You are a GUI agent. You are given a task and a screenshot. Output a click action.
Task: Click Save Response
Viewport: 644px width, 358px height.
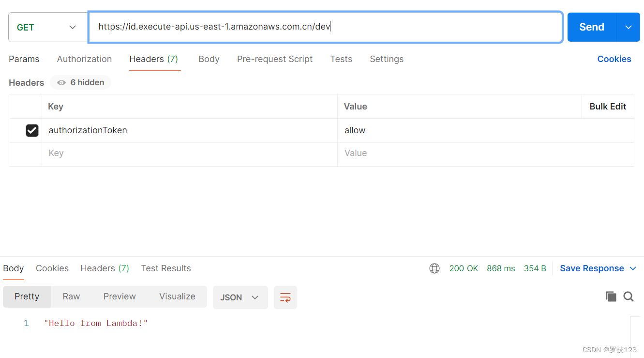tap(592, 268)
